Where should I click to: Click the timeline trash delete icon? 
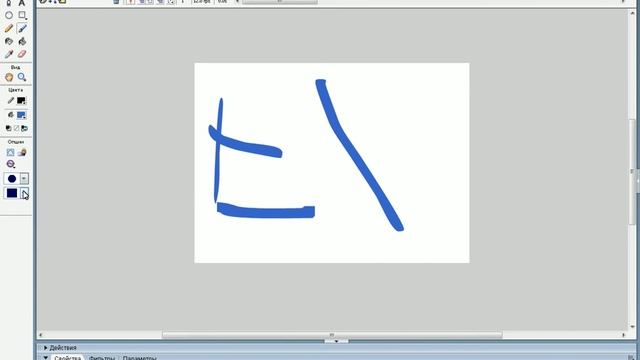(x=116, y=2)
